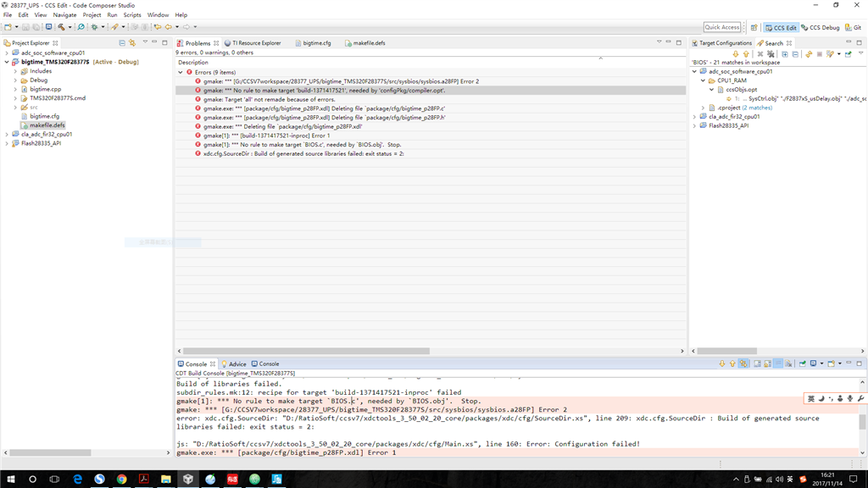Click Run Current Search Again icon
868x488 pixels.
click(x=810, y=54)
